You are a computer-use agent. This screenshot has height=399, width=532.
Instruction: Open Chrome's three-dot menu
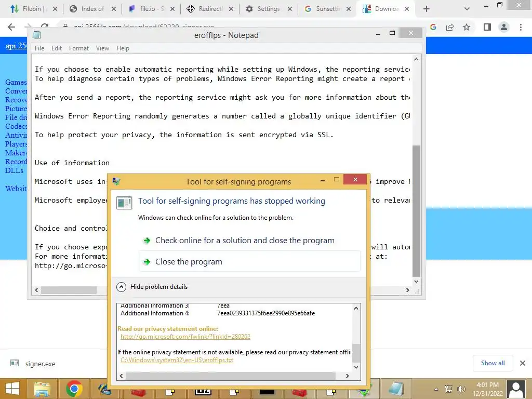(521, 27)
